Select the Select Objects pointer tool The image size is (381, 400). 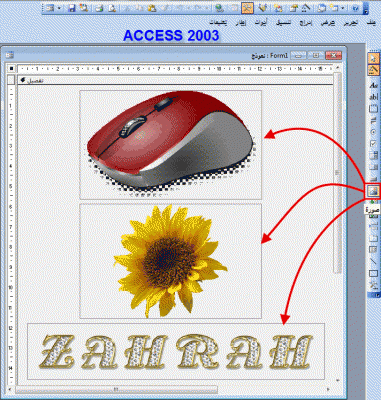pyautogui.click(x=373, y=58)
